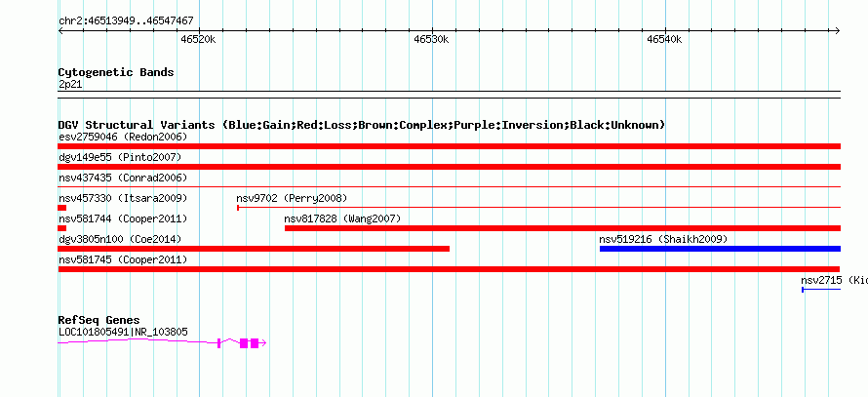Screen dimensions: 868x397
Task: Click the chr2:46513949..46547467 region label
Action: [x=126, y=21]
